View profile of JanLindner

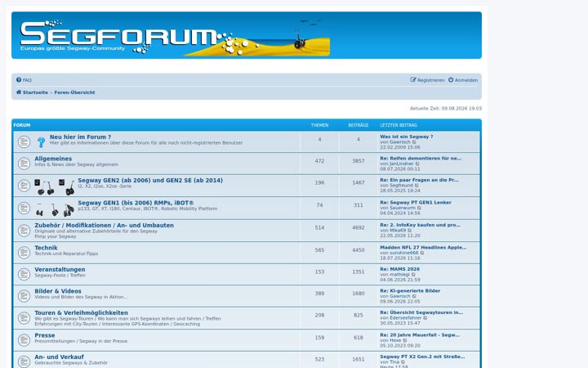(x=402, y=164)
